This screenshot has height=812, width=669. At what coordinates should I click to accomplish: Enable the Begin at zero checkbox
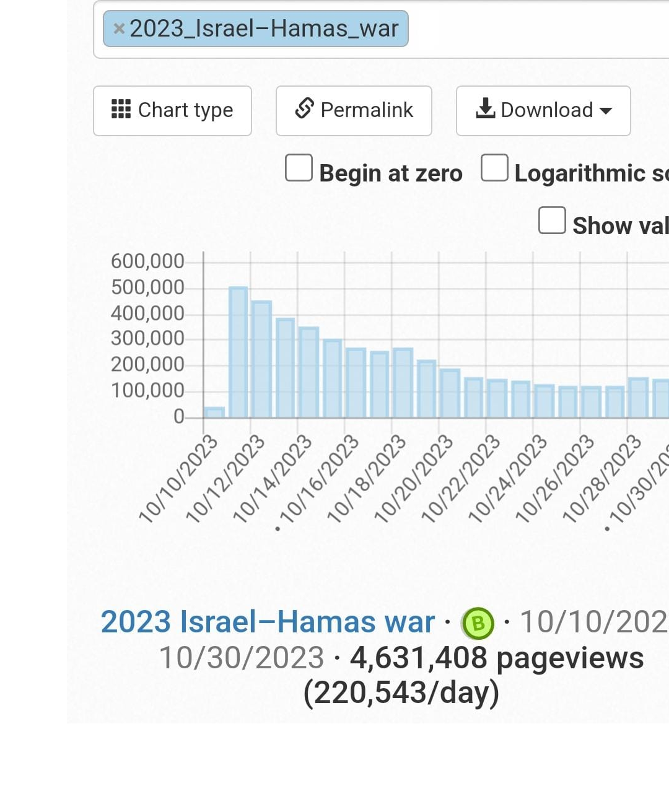tap(299, 168)
